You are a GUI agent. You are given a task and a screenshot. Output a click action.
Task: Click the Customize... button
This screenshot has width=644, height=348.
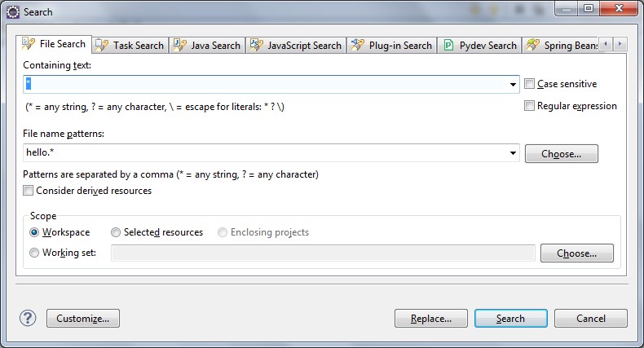83,319
